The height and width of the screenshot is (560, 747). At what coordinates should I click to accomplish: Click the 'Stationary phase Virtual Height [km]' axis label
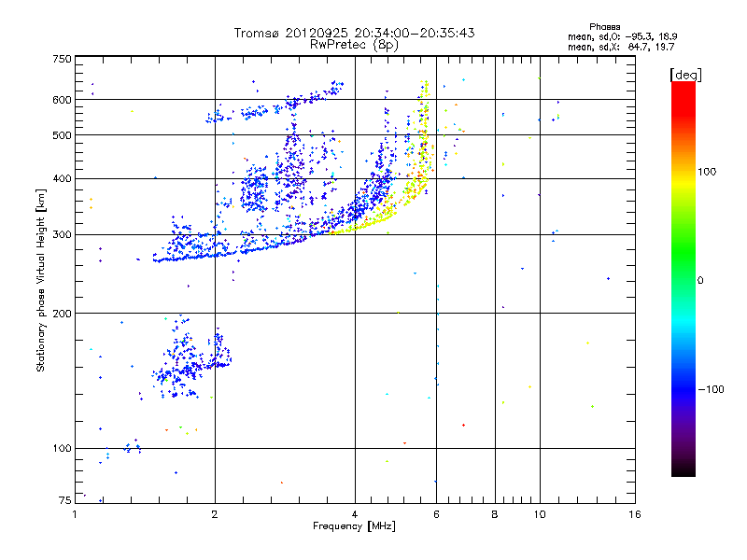(x=41, y=280)
